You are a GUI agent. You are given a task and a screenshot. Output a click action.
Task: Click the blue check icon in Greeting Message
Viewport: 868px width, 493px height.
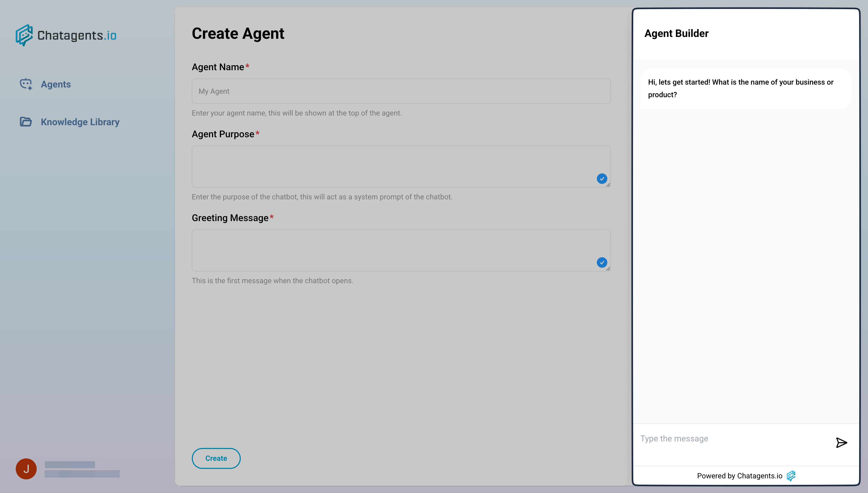602,262
